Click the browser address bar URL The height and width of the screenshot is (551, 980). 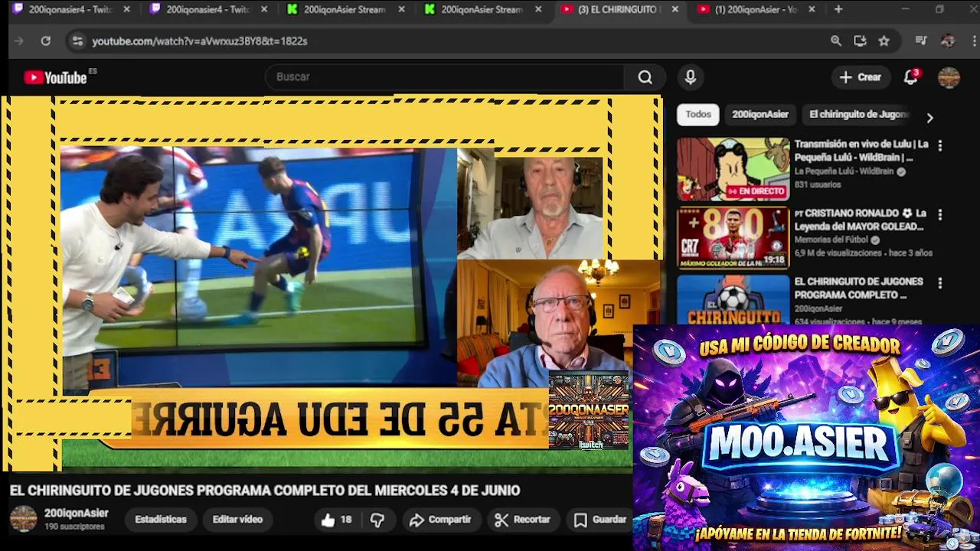pos(200,41)
